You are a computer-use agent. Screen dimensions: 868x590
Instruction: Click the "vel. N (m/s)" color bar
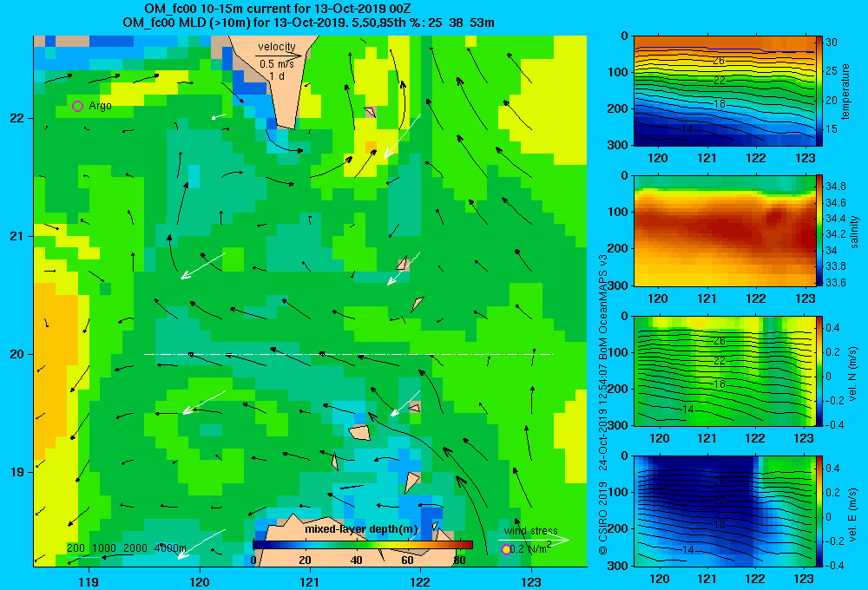click(x=819, y=370)
